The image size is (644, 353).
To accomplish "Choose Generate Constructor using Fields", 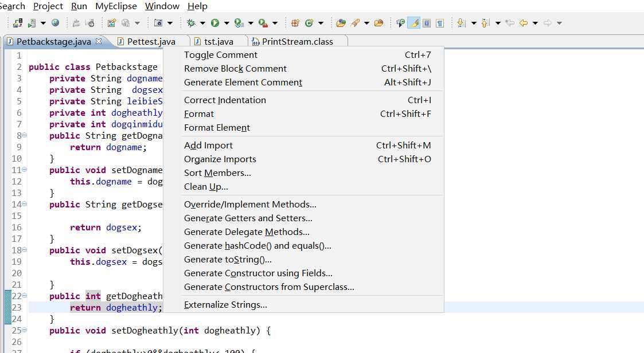I will (x=303, y=273).
